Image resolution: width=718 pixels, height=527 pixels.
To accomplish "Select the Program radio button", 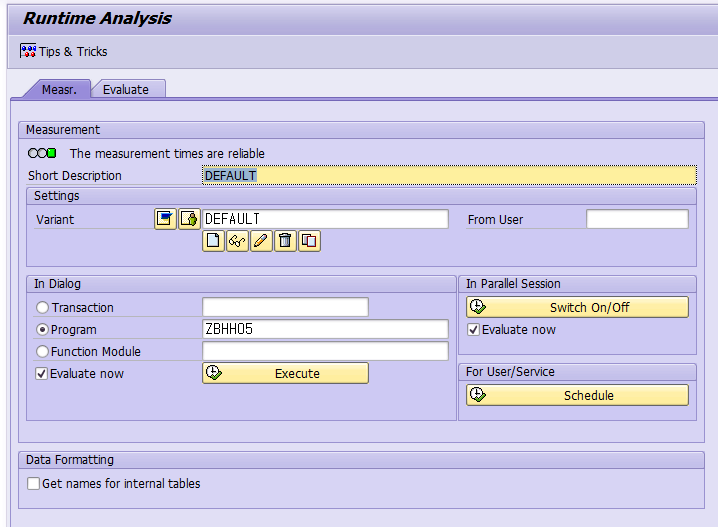I will click(42, 329).
